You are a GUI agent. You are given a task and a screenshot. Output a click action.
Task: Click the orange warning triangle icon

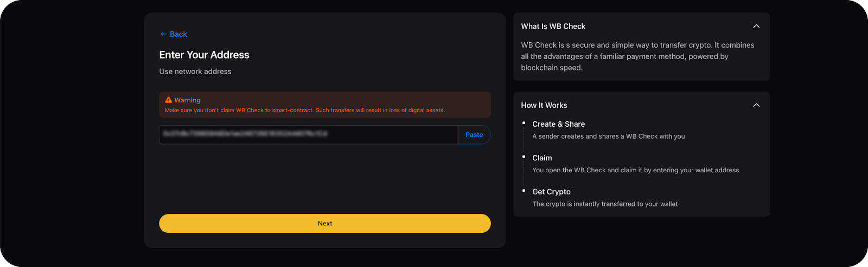pos(169,100)
